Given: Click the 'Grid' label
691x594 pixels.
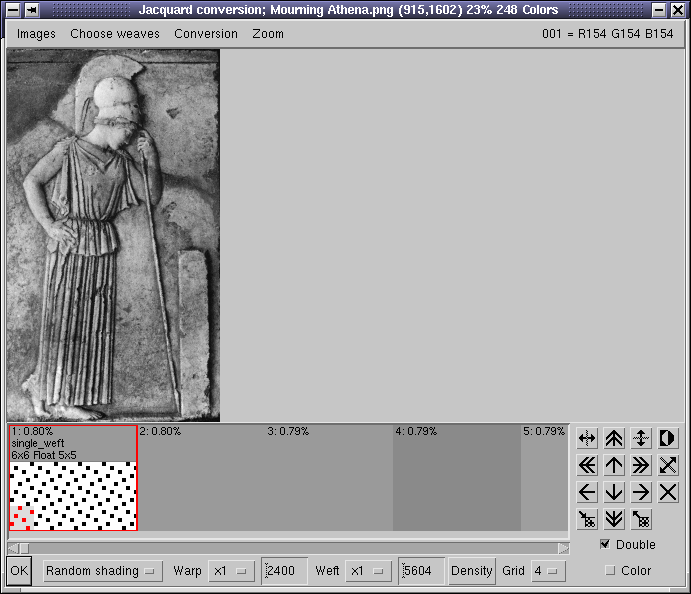Looking at the screenshot, I should click(513, 571).
